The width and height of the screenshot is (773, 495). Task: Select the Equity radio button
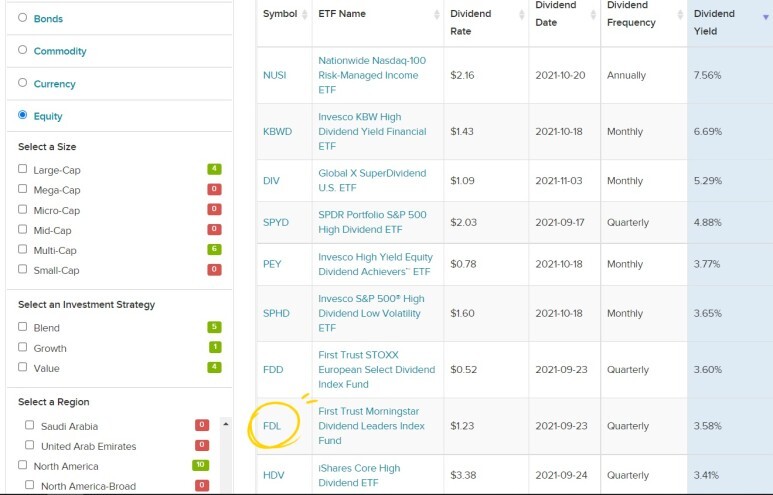click(x=22, y=115)
